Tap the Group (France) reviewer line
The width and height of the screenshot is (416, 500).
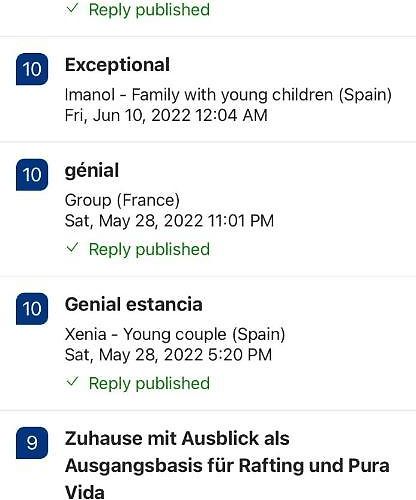point(122,200)
